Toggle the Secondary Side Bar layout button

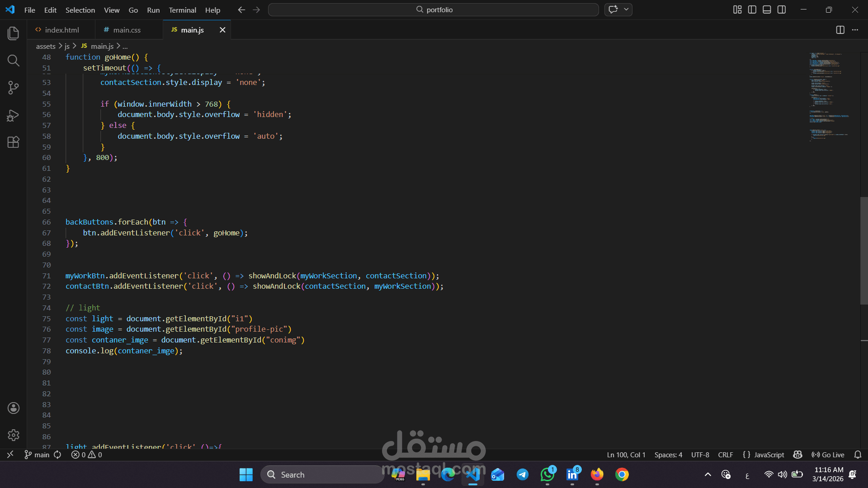(x=782, y=9)
